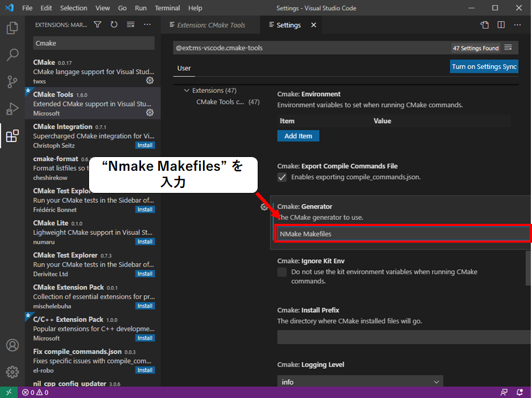The height and width of the screenshot is (398, 532).
Task: Open the Source Control view
Action: (x=12, y=82)
